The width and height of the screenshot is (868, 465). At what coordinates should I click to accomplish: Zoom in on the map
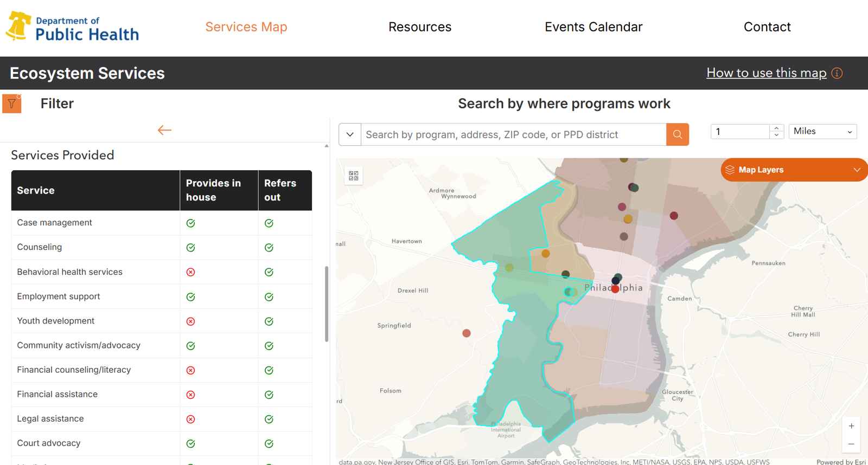pyautogui.click(x=851, y=426)
